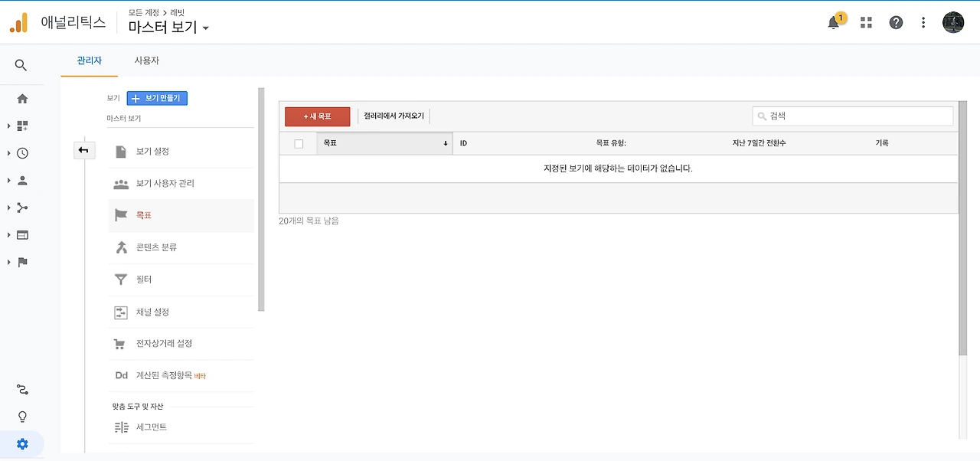This screenshot has height=461, width=980.
Task: Click the + 새 목표 button
Action: (318, 116)
